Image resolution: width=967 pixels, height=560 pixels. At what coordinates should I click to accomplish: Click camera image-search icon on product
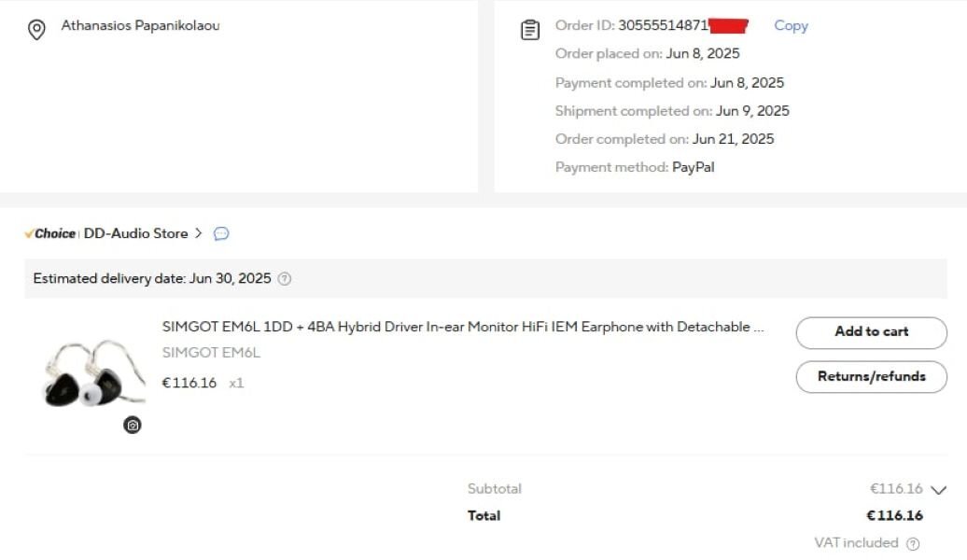132,425
